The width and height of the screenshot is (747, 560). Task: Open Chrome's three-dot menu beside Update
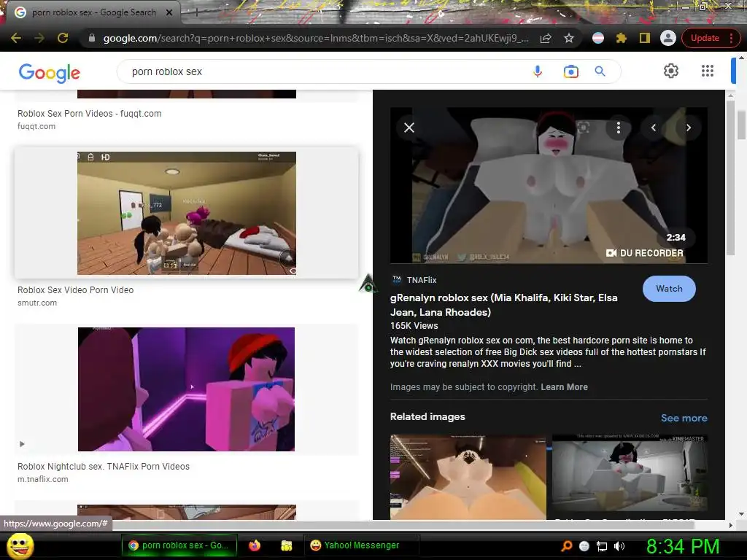(x=731, y=38)
